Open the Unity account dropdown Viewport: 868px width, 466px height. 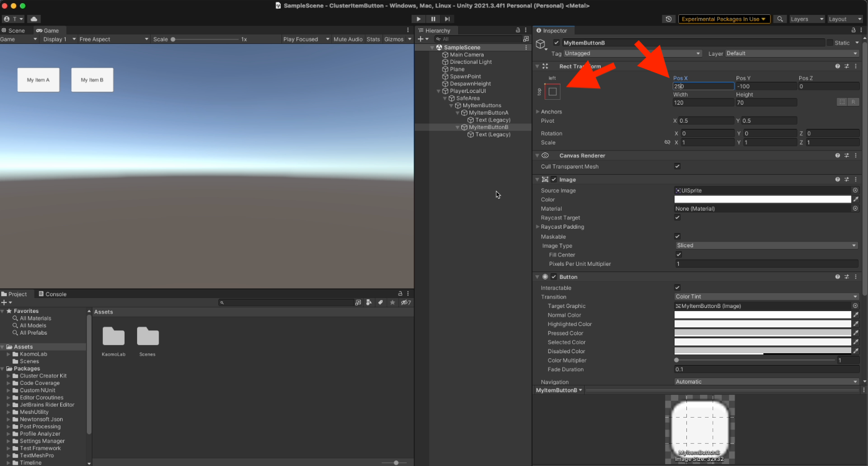(14, 19)
